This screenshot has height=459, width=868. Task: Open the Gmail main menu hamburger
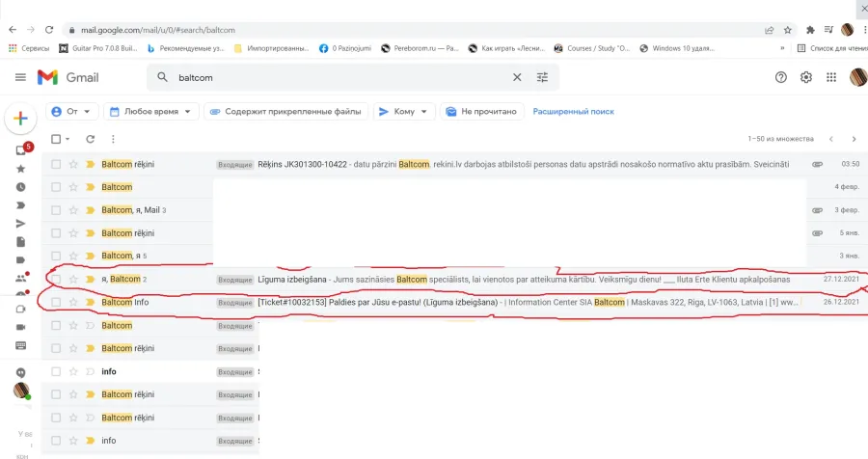(20, 77)
